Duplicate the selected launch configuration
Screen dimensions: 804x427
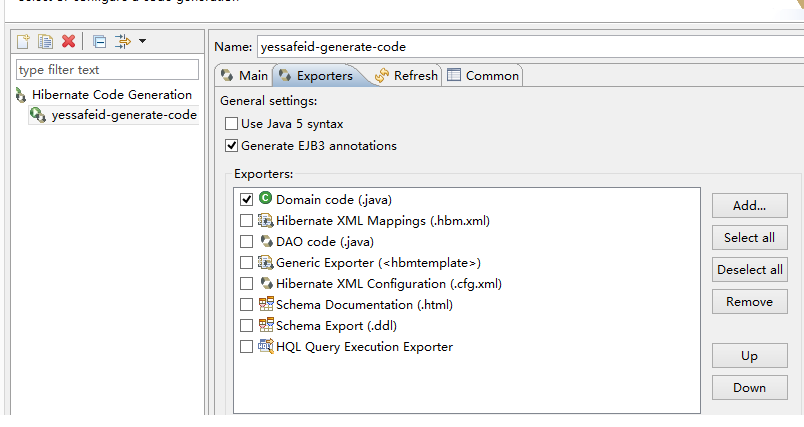(46, 42)
